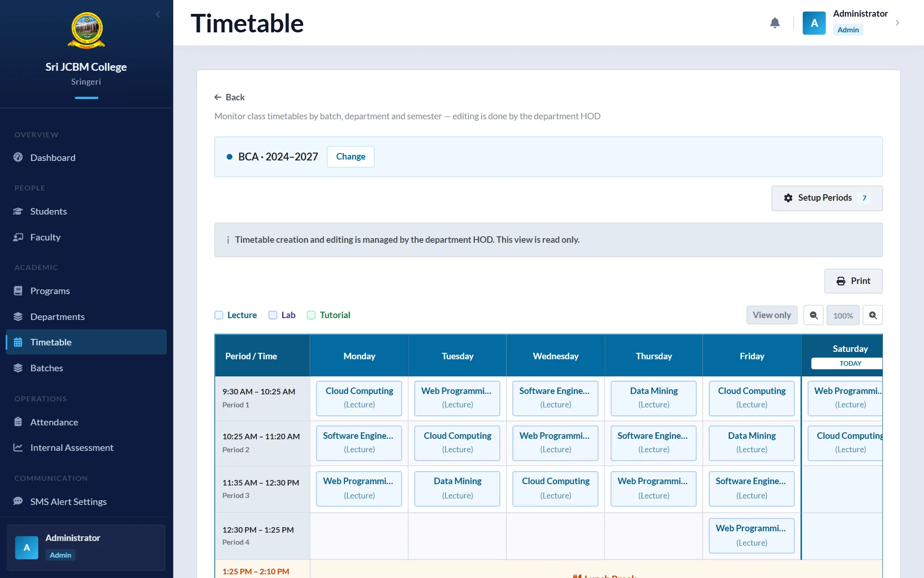Zoom in the timetable
This screenshot has height=578, width=924.
coord(873,315)
